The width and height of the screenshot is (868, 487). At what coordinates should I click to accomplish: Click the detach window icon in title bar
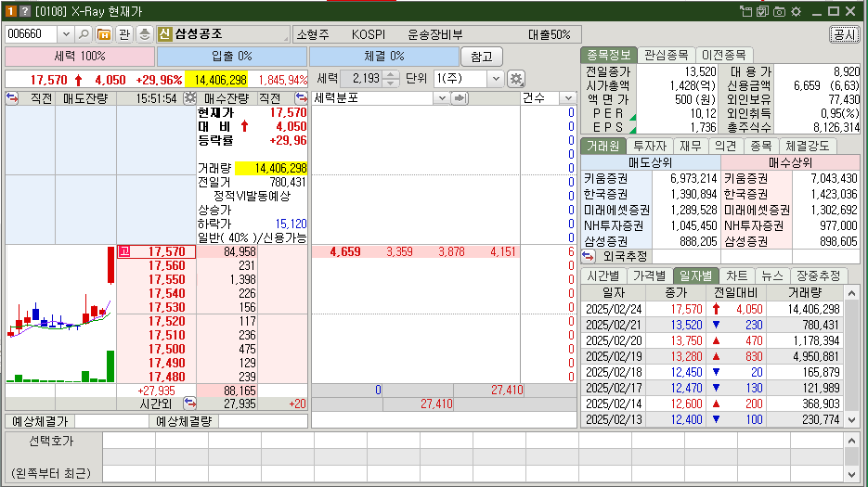pos(745,11)
